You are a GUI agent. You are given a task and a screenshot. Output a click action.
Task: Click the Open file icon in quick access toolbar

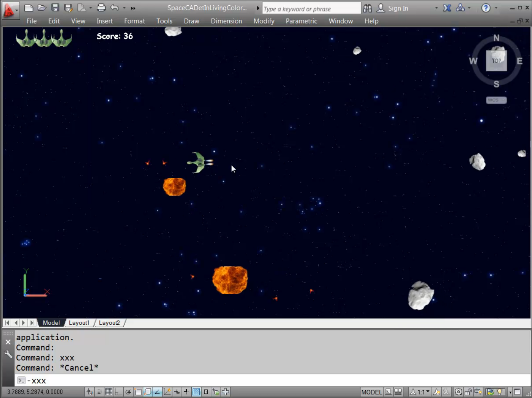tap(42, 8)
